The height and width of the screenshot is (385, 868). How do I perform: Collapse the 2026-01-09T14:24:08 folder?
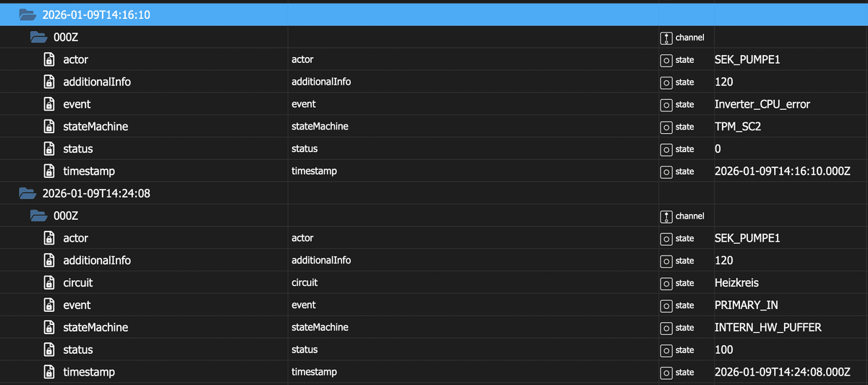[x=27, y=193]
